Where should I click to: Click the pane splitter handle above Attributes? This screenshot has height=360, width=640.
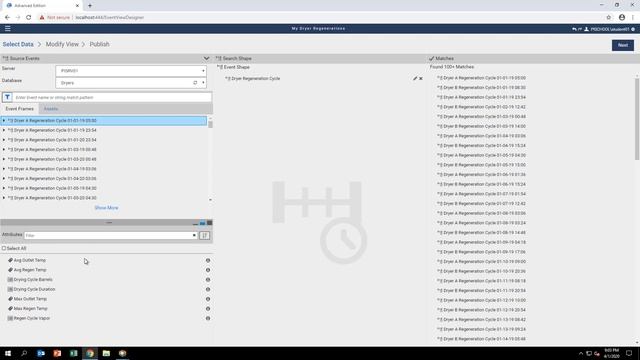tap(109, 223)
